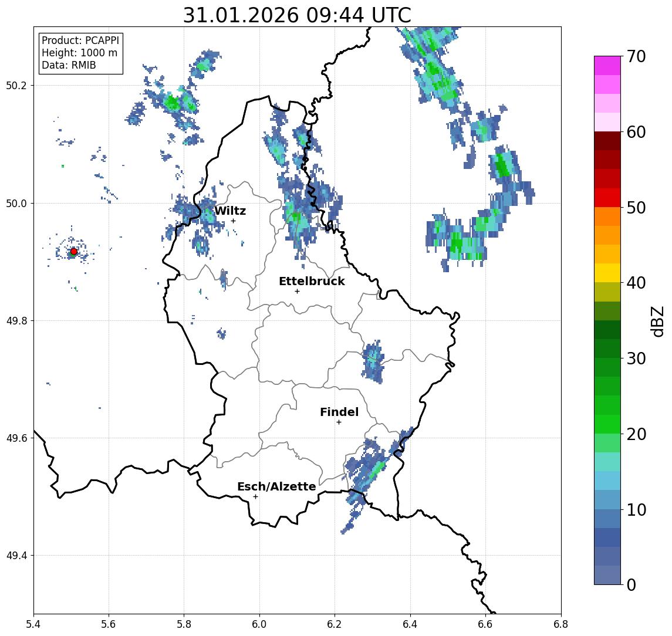Click the orange colorbar segment below 50

[607, 216]
